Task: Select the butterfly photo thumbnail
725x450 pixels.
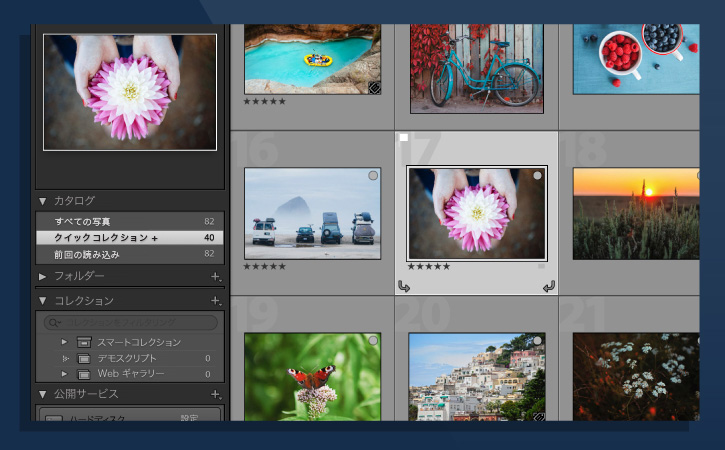Action: point(313,376)
